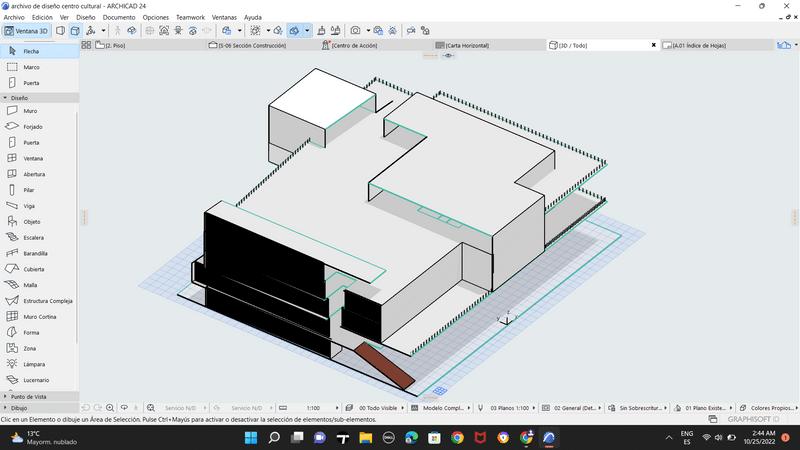Select the Flecha arrow tool
The image size is (800, 450).
point(31,51)
